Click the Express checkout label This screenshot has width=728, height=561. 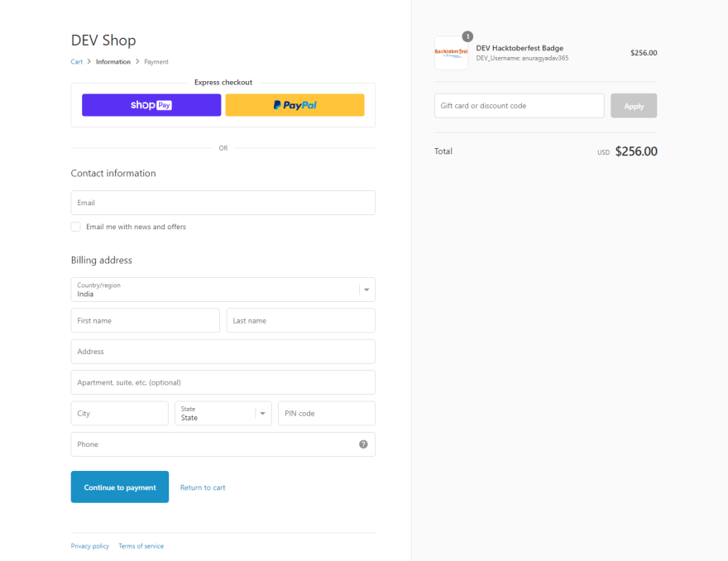pyautogui.click(x=223, y=82)
